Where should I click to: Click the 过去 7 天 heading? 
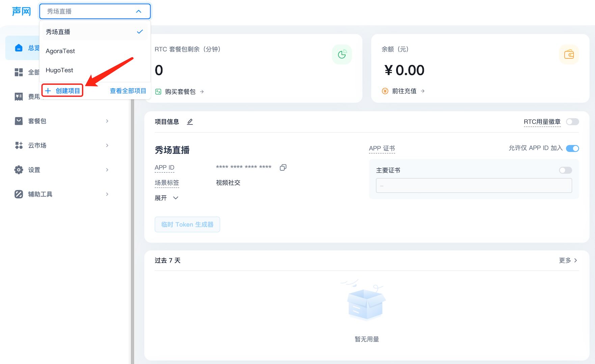pos(167,260)
